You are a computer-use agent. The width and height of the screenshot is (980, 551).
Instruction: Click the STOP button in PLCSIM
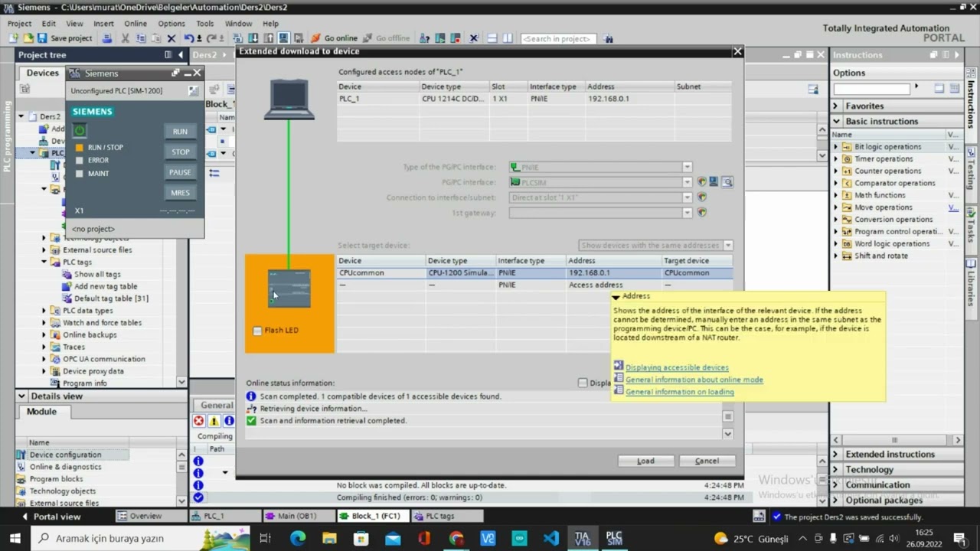pos(180,152)
